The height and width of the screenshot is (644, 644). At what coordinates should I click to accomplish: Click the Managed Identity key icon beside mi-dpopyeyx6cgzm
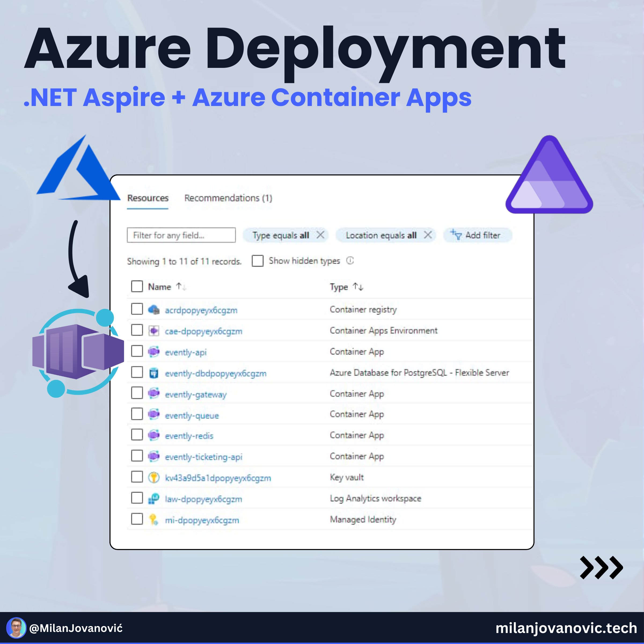coord(154,520)
